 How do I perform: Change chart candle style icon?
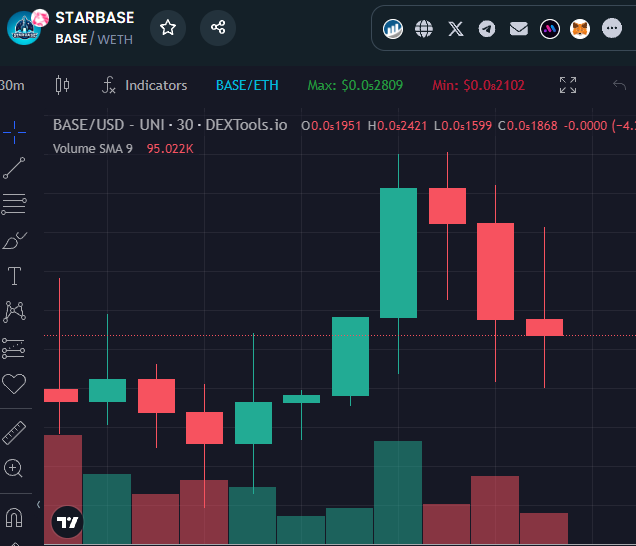(62, 85)
